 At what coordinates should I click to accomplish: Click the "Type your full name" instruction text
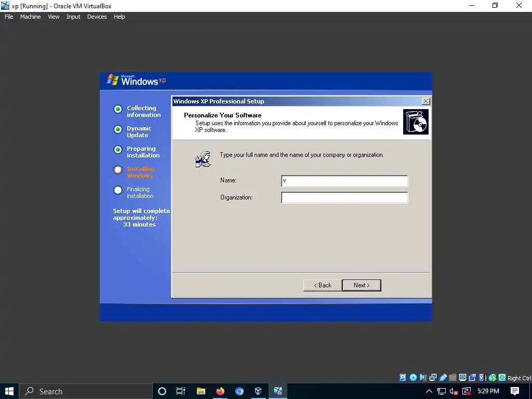[302, 155]
